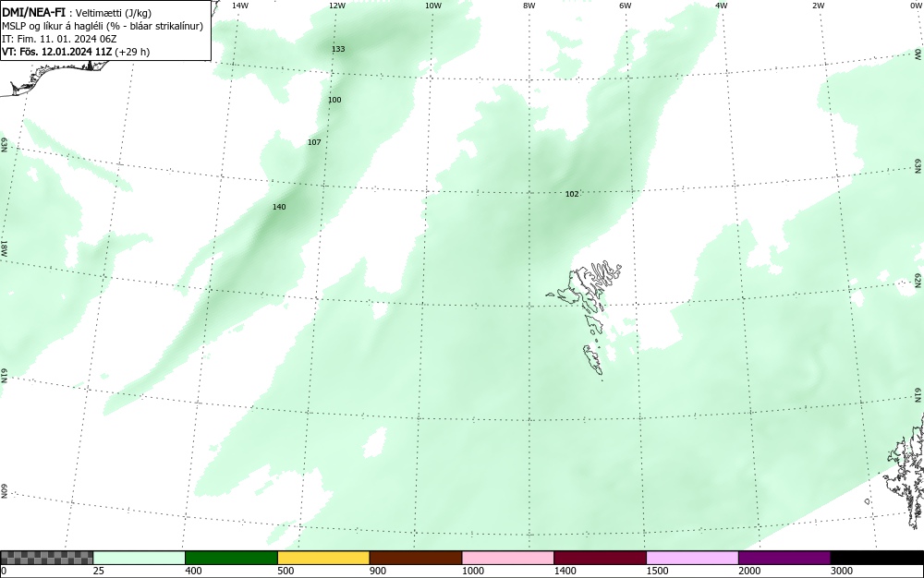Click the 14W longitude label
Screen dimensions: 924x578
pos(240,6)
